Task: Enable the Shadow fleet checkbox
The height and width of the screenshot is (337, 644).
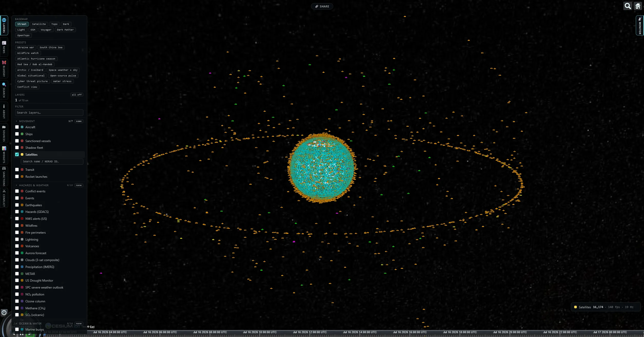Action: pos(17,147)
